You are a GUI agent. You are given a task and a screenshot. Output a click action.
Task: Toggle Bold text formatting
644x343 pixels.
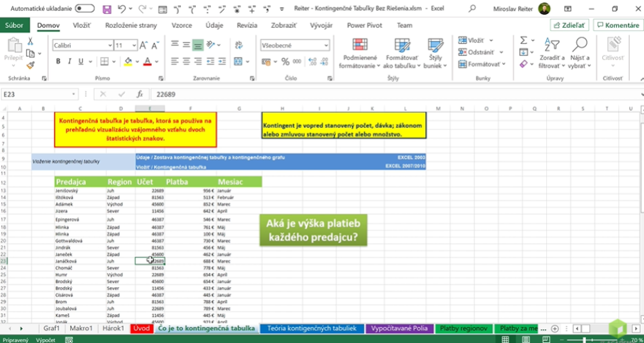pyautogui.click(x=58, y=62)
